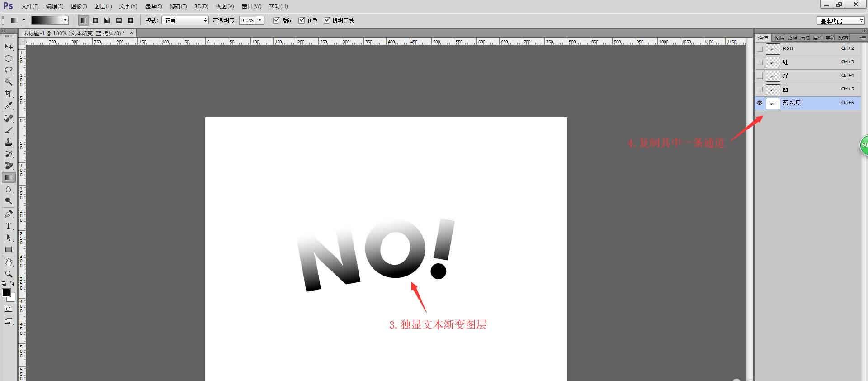
Task: Click the foreground color swatch
Action: (6, 293)
